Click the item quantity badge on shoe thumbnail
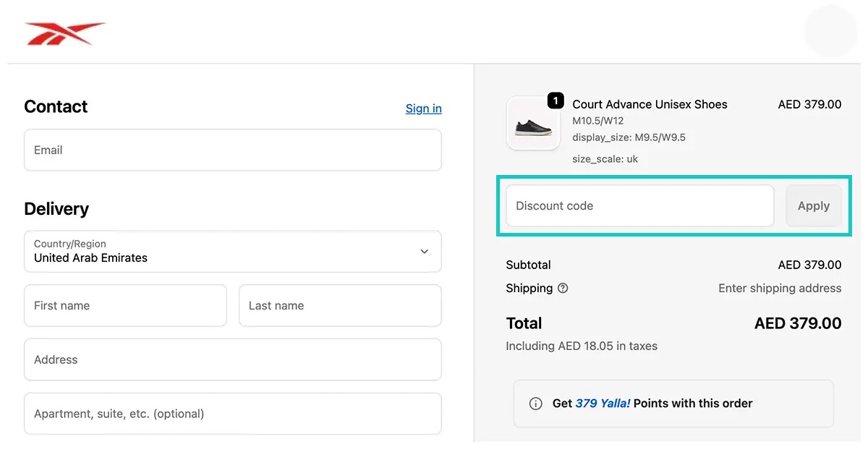 click(x=555, y=101)
